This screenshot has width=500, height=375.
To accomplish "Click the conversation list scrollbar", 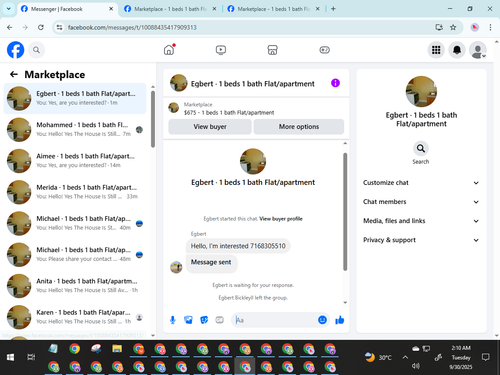I will tap(153, 119).
